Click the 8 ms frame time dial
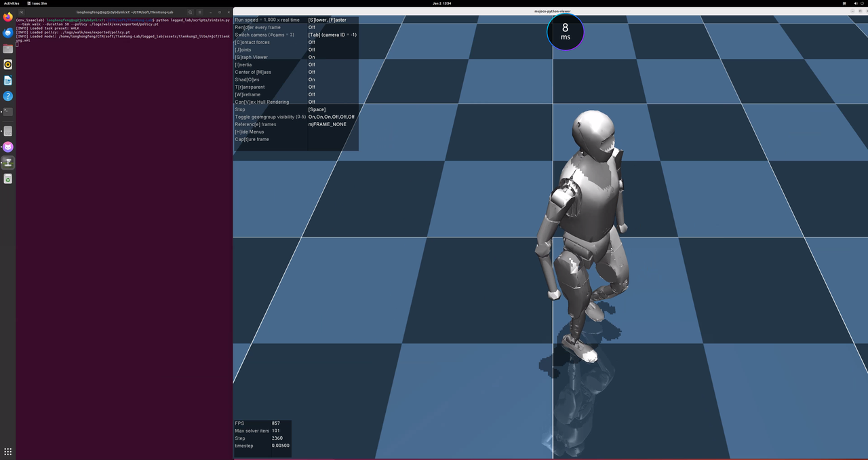Viewport: 868px width, 460px height. [565, 32]
